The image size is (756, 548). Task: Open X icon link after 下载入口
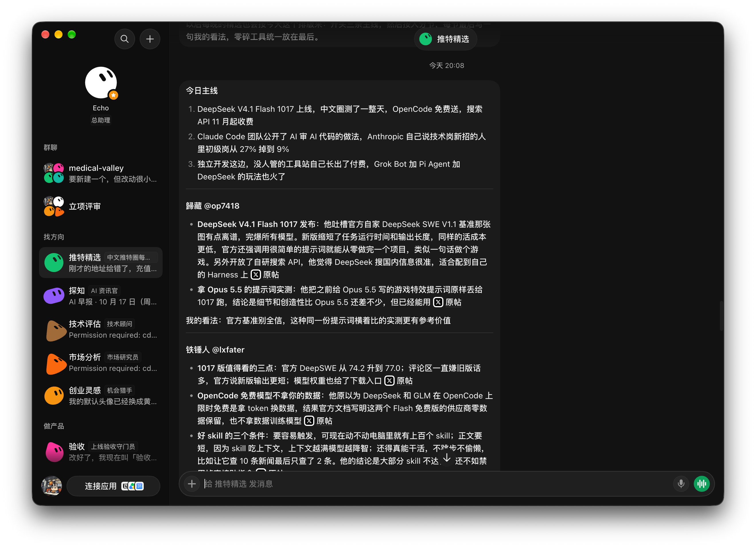coord(389,380)
